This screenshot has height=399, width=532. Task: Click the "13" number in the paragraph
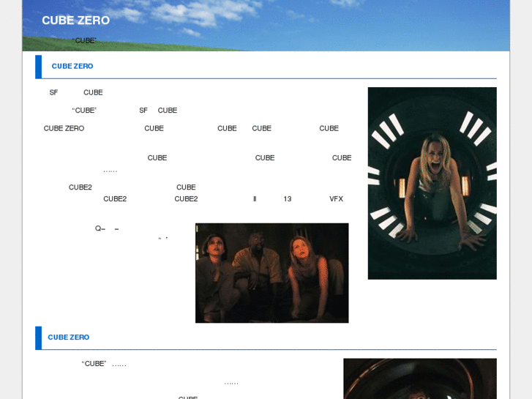288,199
